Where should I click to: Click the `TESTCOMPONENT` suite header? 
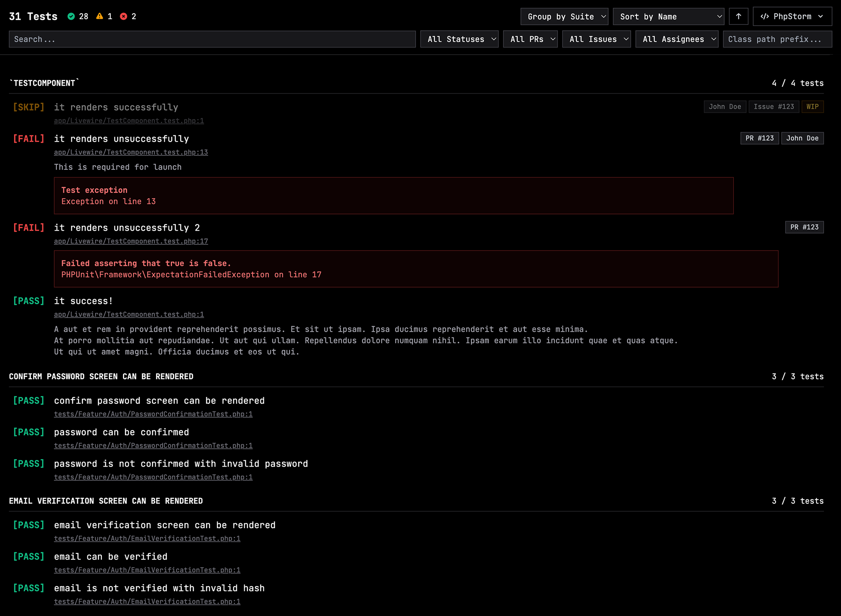coord(44,83)
